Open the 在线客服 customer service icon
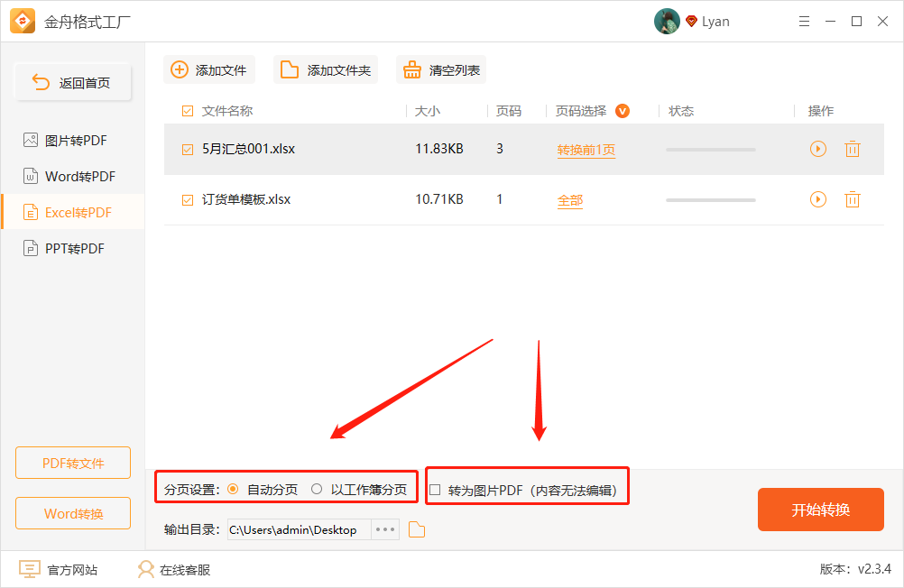The height and width of the screenshot is (588, 904). [x=145, y=569]
